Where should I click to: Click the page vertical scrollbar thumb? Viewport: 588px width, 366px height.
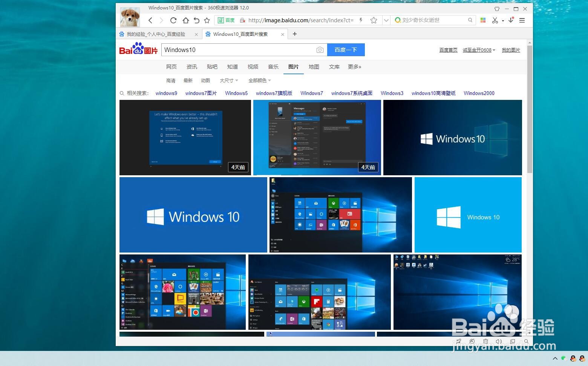[530, 109]
